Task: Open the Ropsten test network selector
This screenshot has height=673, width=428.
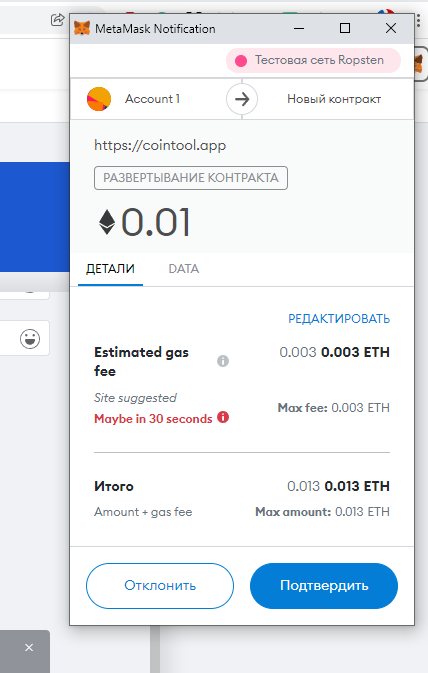Action: pos(313,61)
